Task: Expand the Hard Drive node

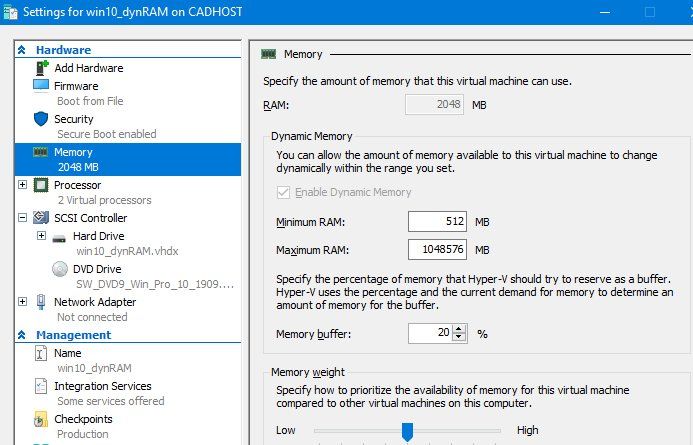Action: tap(41, 236)
